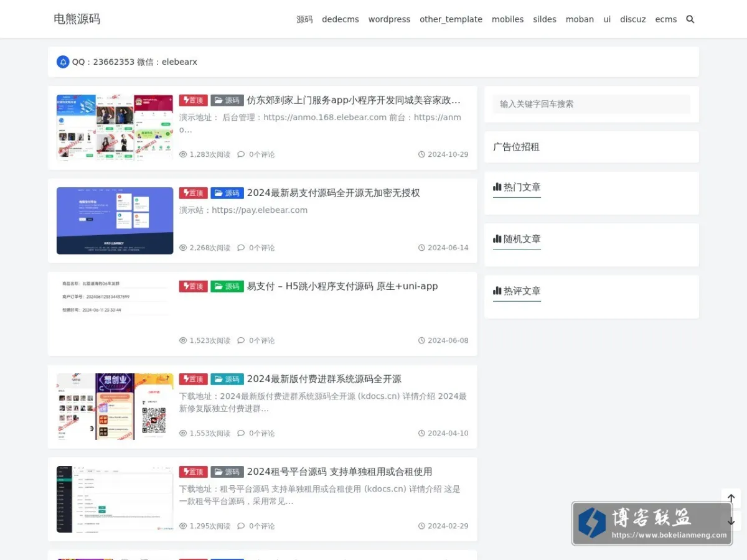747x560 pixels.
Task: Open the dedecms navigation menu item
Action: coord(341,19)
